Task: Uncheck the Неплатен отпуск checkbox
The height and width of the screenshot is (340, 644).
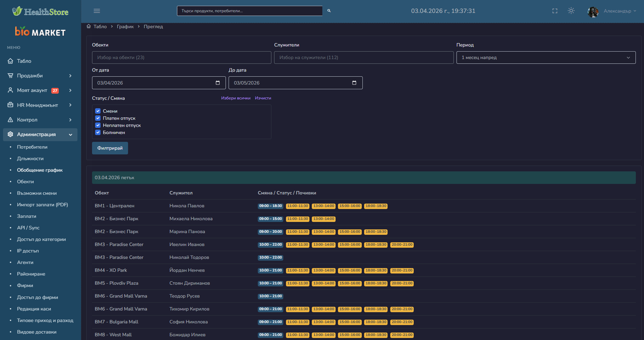Action: tap(98, 125)
